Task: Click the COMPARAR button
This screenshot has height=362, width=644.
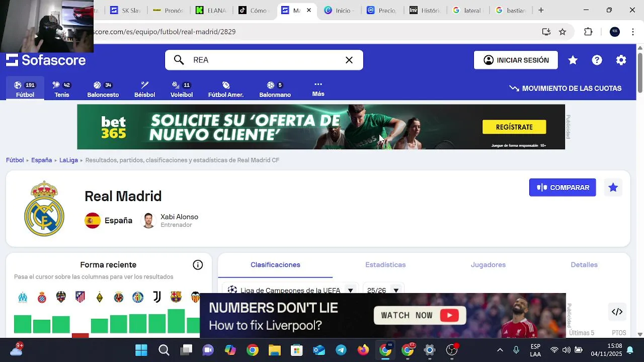Action: (x=562, y=188)
